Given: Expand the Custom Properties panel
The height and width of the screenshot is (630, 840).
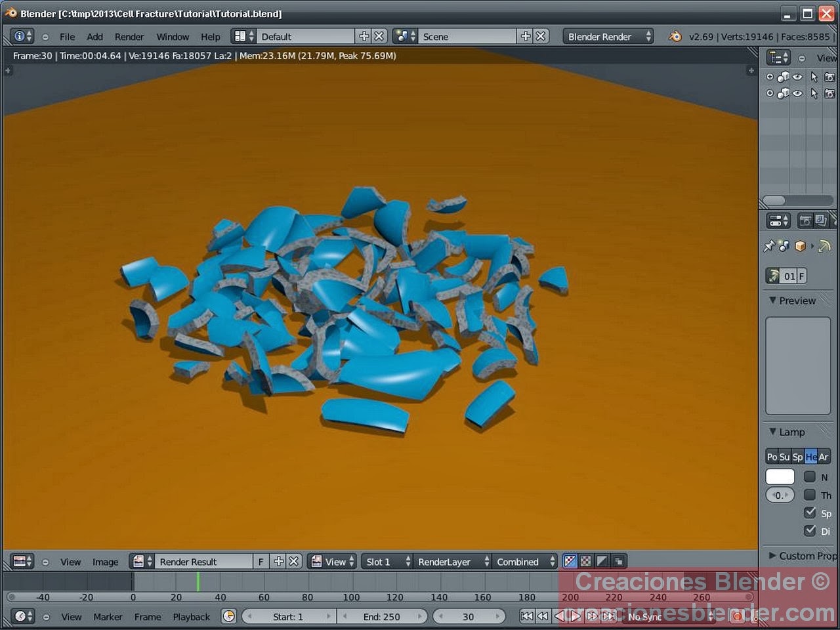Looking at the screenshot, I should [772, 556].
